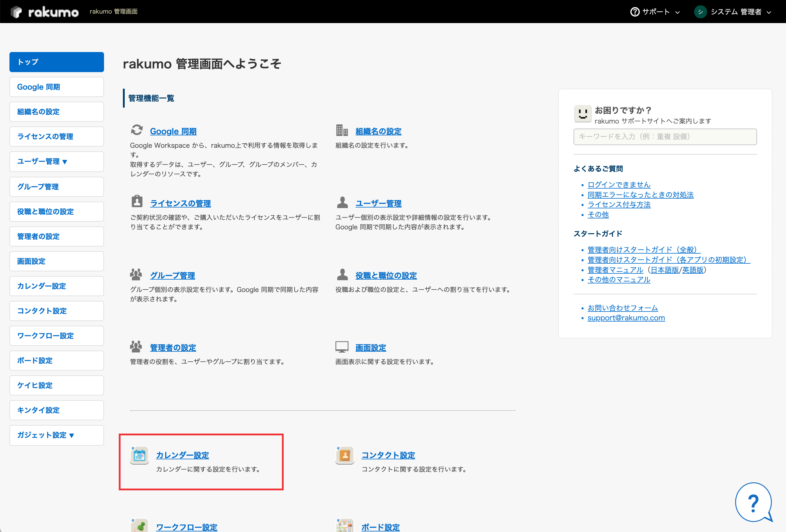786x532 pixels.
Task: Open Google 同期 from the sidebar
Action: (x=56, y=87)
